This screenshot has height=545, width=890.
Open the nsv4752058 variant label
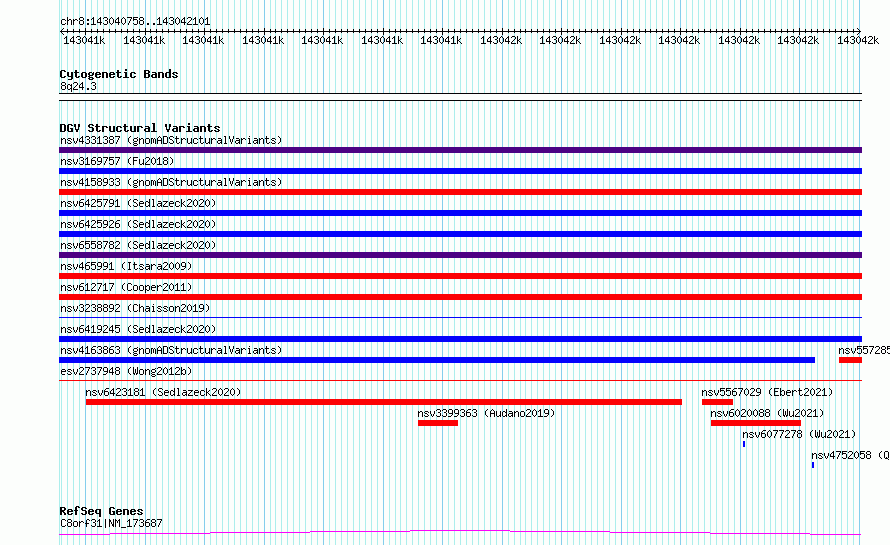click(x=850, y=455)
